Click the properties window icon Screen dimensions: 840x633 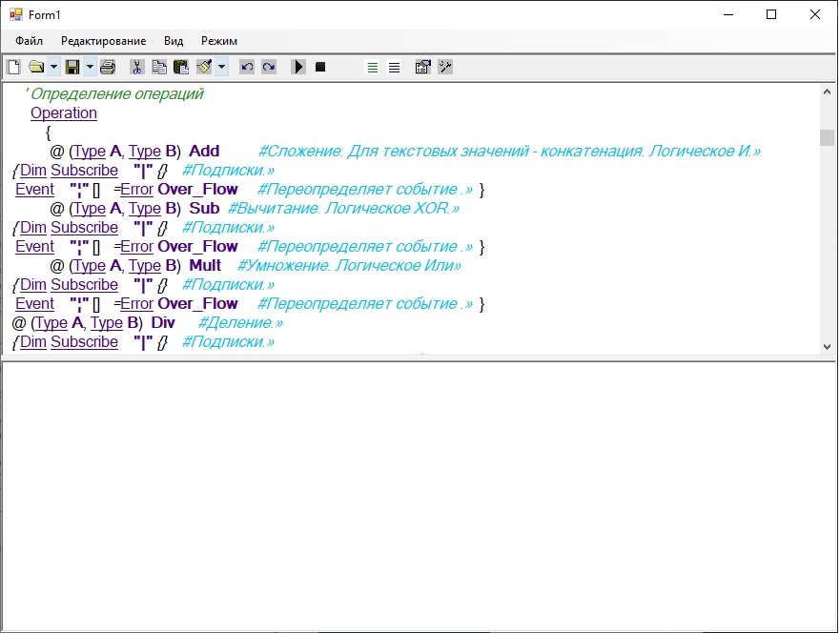tap(422, 67)
